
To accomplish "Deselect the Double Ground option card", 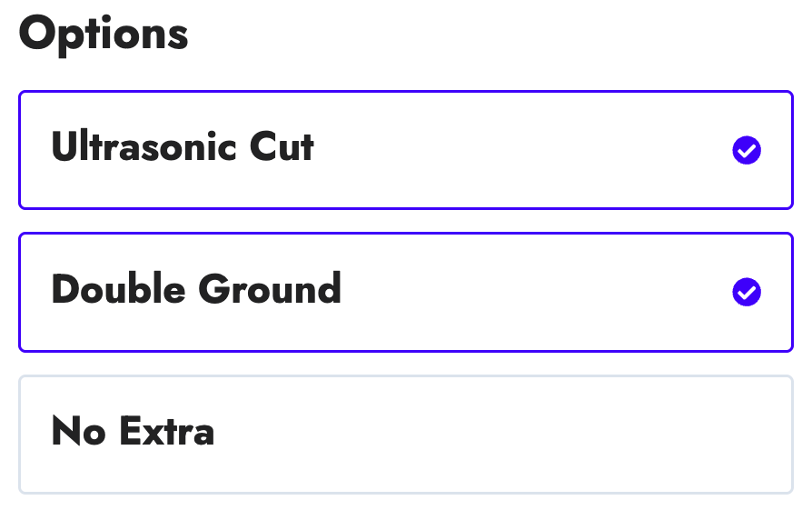I will 405,293.
